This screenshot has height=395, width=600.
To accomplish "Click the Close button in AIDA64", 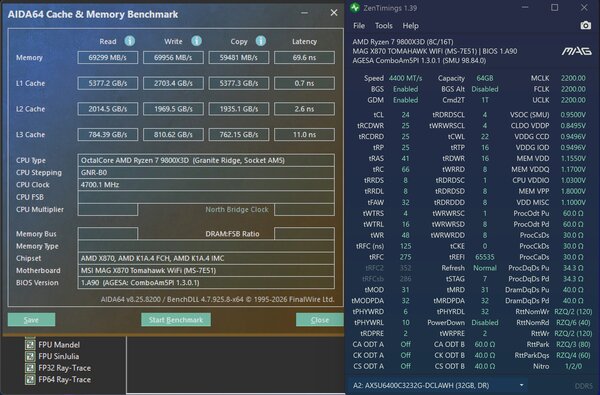I will pos(320,320).
